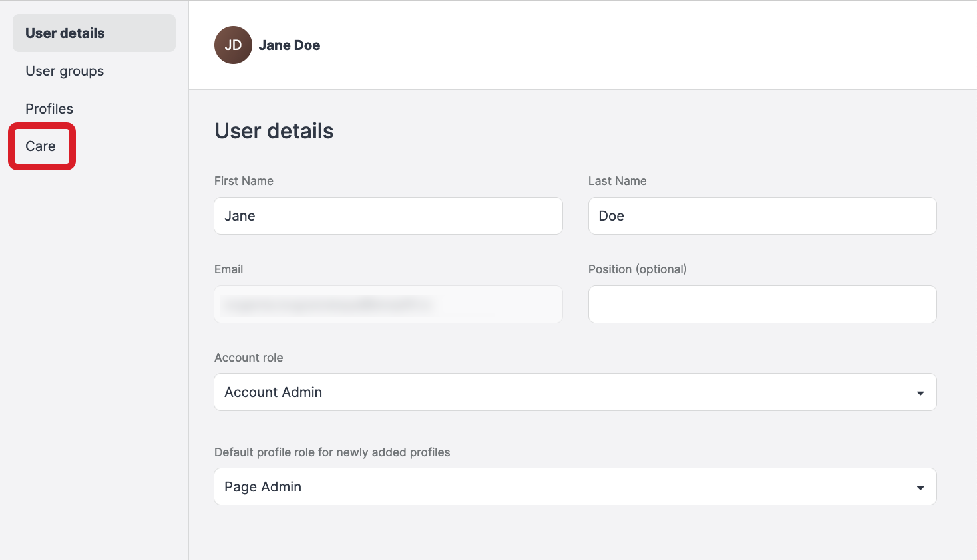Open the User details sidebar section
The image size is (977, 560).
(x=65, y=33)
